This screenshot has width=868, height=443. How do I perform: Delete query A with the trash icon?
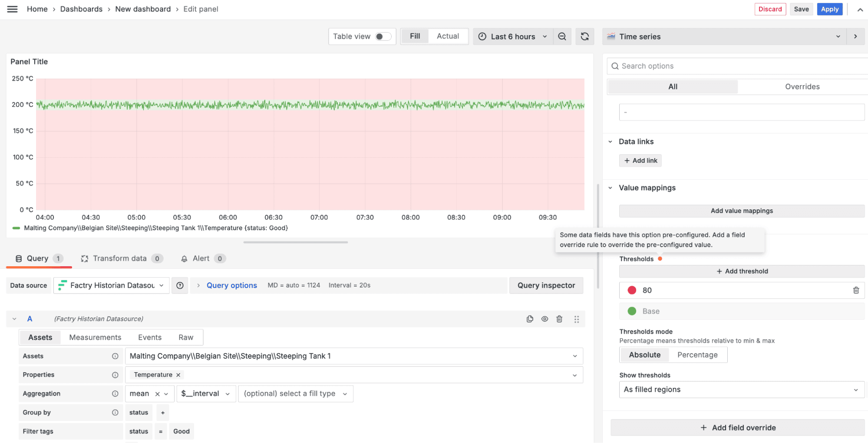(559, 318)
